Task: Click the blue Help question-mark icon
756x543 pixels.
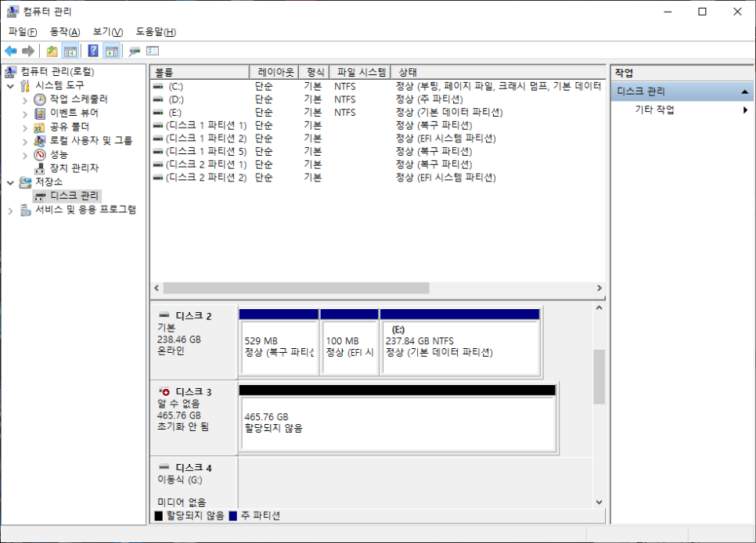Action: [93, 51]
